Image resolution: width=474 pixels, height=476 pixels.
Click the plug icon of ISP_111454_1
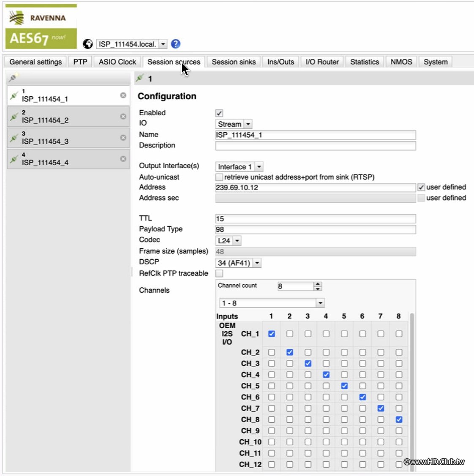point(14,96)
